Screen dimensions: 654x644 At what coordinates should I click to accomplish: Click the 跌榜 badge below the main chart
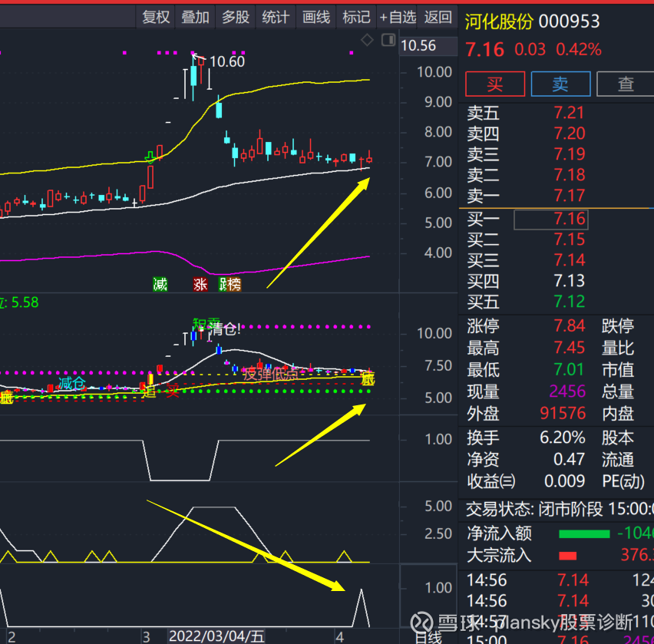pos(228,284)
